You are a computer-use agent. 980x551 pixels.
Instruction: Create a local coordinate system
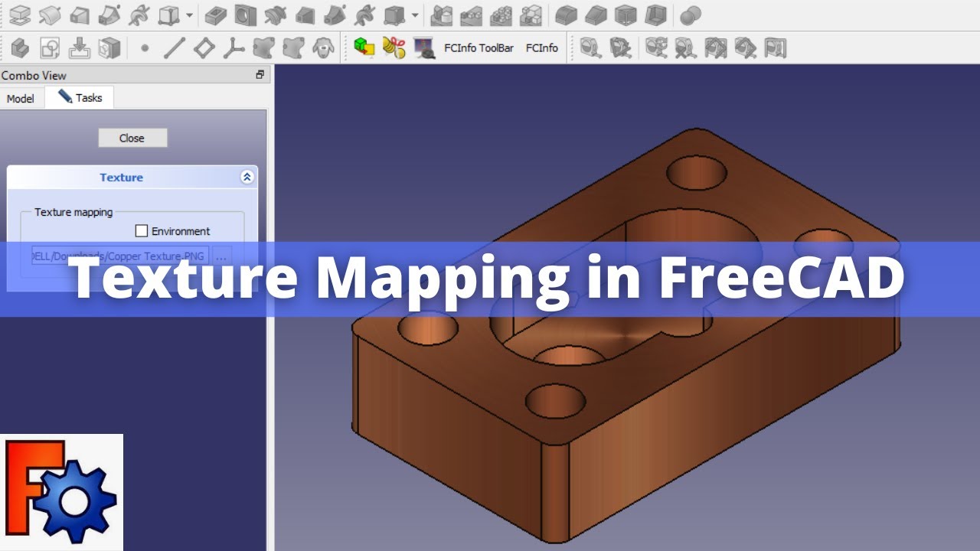tap(234, 47)
